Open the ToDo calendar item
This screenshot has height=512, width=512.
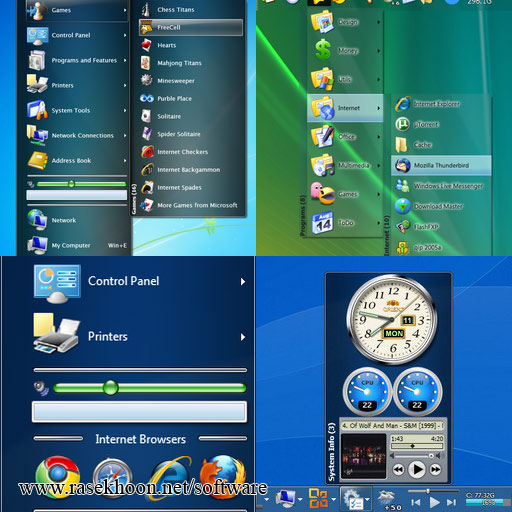(345, 223)
